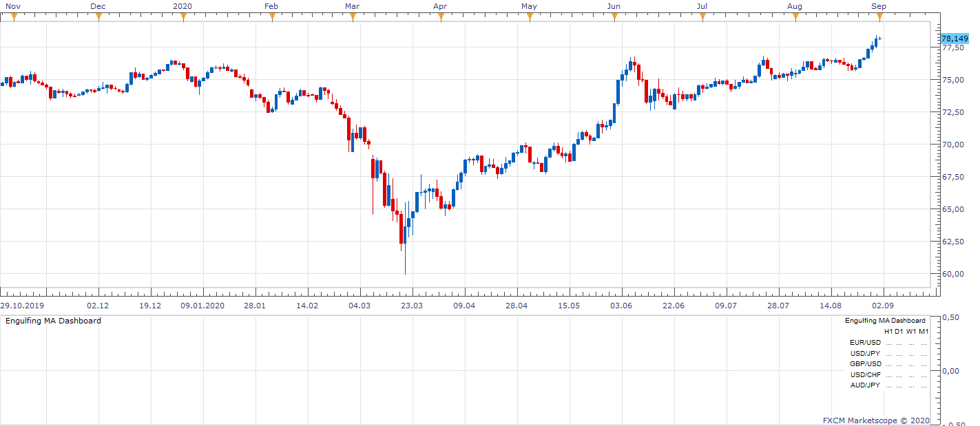The width and height of the screenshot is (980, 426).
Task: Click the current price tag 78,149
Action: 955,39
